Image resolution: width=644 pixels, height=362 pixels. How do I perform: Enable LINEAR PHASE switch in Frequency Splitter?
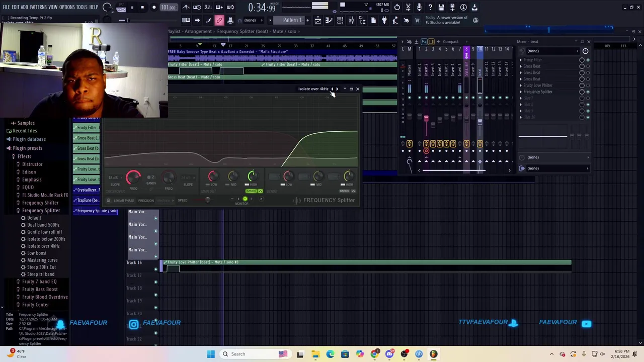(x=108, y=201)
